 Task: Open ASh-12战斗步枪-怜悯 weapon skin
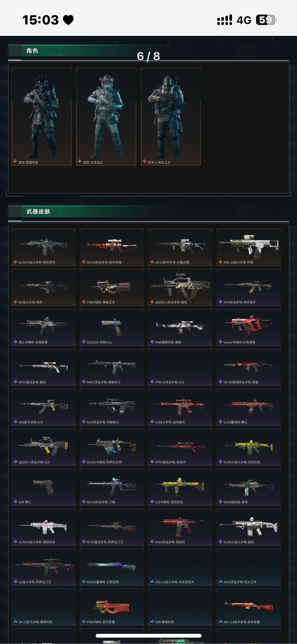point(249,247)
